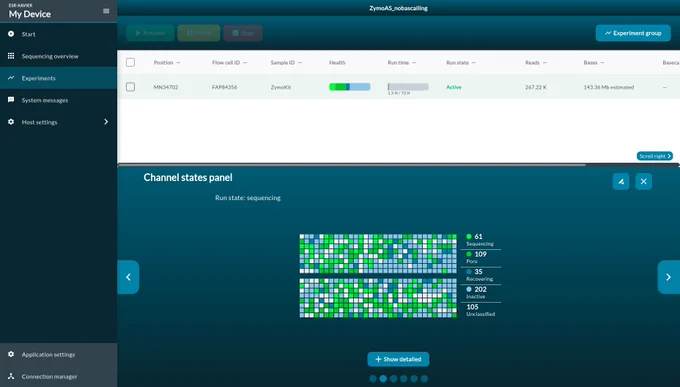Click the Active run state text
The image size is (680, 387).
454,87
